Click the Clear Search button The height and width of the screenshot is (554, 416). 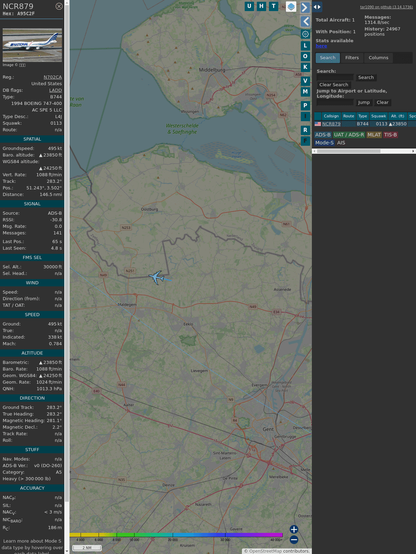334,84
